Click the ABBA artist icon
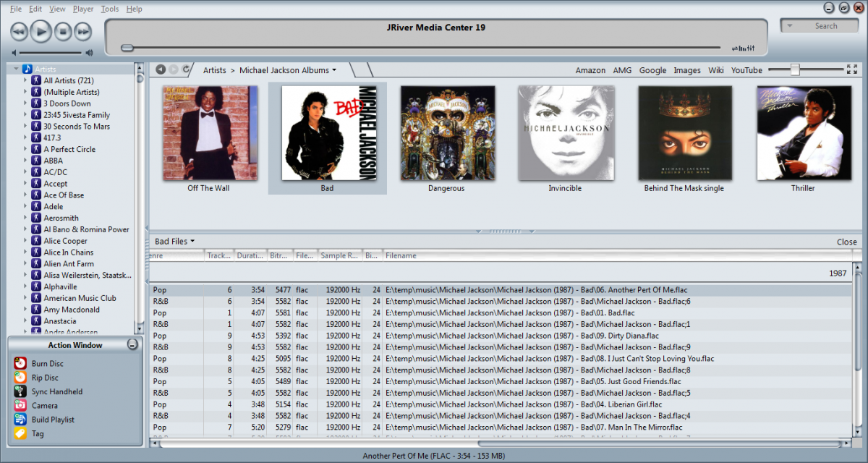Image resolution: width=868 pixels, height=463 pixels. point(36,161)
